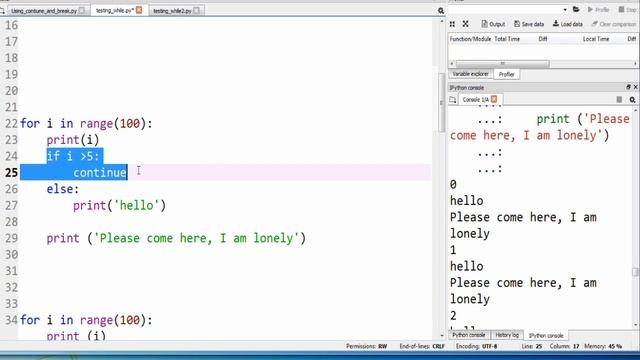The width and height of the screenshot is (640, 360).
Task: Click Column: 17 indicator in status bar
Action: coord(564,346)
